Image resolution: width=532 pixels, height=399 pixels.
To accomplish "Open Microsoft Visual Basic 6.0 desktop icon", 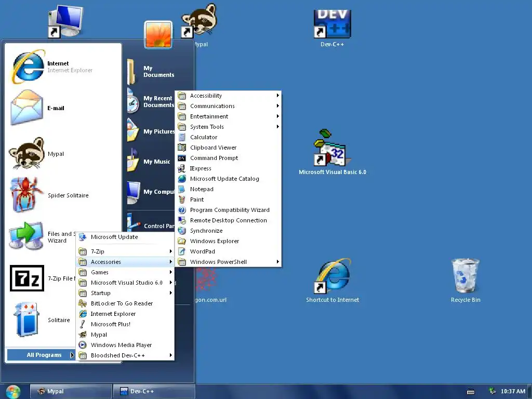I will pos(332,152).
